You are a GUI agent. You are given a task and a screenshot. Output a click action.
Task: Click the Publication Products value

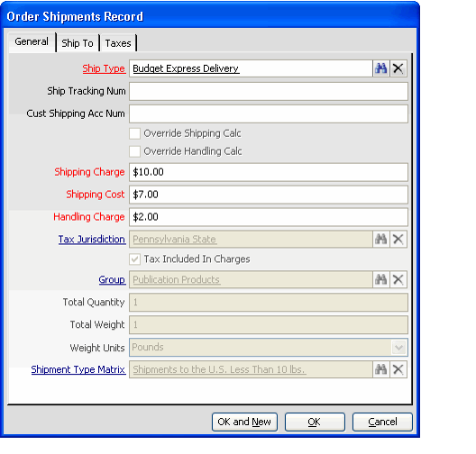(177, 279)
